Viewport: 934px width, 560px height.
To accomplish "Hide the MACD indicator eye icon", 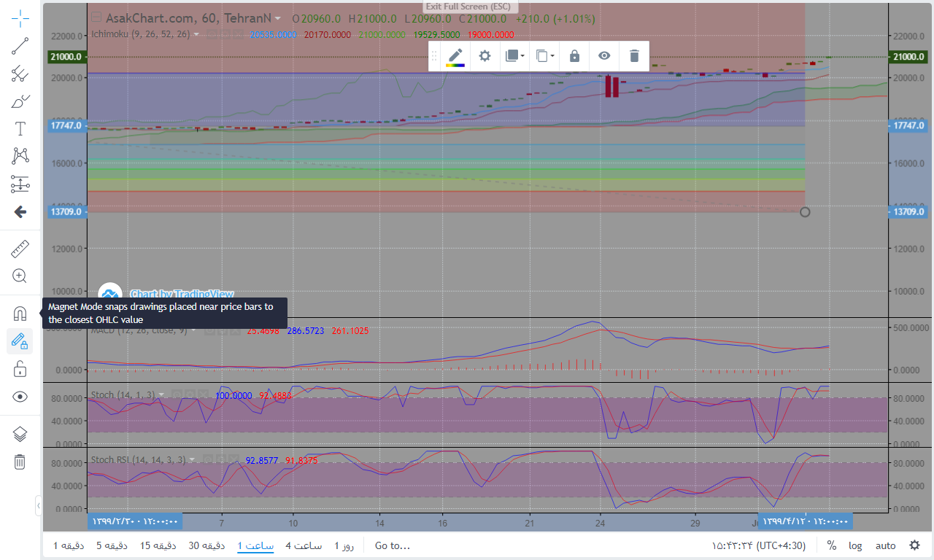I will (209, 330).
